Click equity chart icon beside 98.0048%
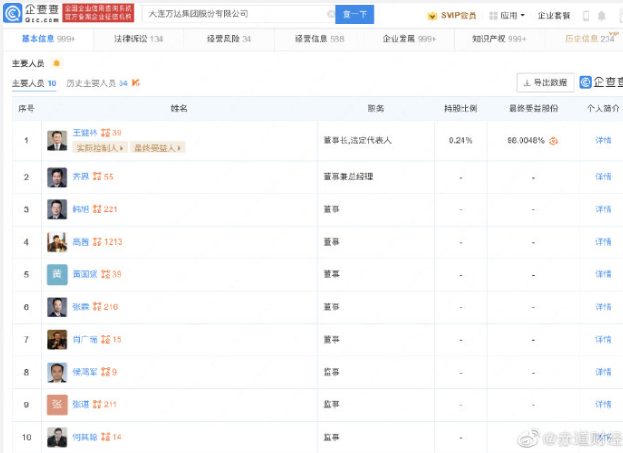 tap(553, 141)
